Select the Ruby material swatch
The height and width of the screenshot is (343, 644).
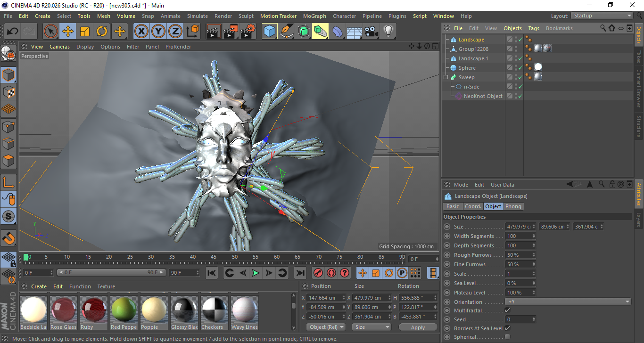[93, 312]
